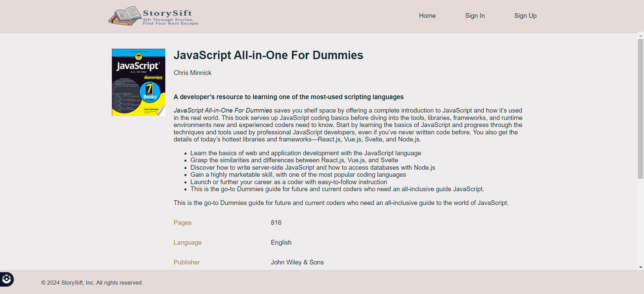Open the Sign Up page
The width and height of the screenshot is (644, 294).
[525, 16]
